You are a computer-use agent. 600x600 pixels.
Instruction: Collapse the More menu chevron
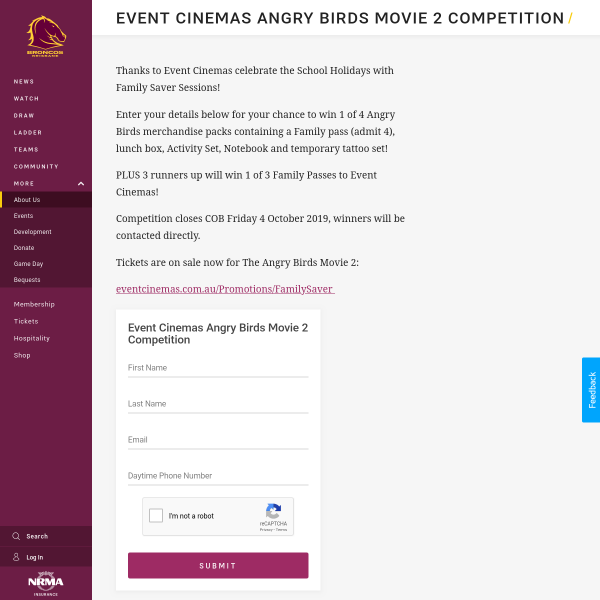[x=81, y=183]
